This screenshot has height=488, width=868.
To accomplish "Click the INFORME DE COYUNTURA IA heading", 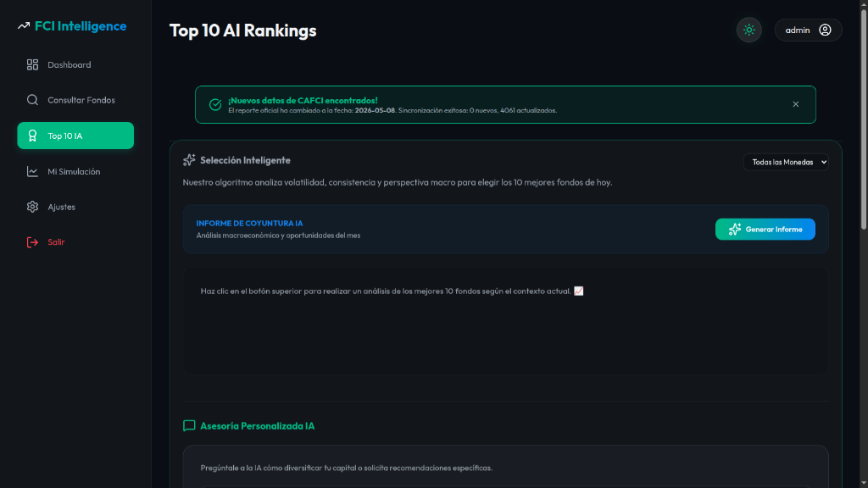I will 249,223.
